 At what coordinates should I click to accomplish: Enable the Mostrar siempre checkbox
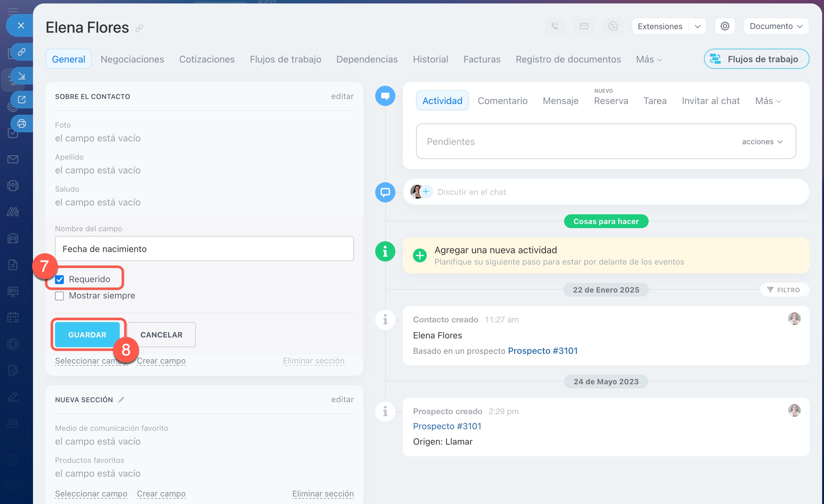59,296
